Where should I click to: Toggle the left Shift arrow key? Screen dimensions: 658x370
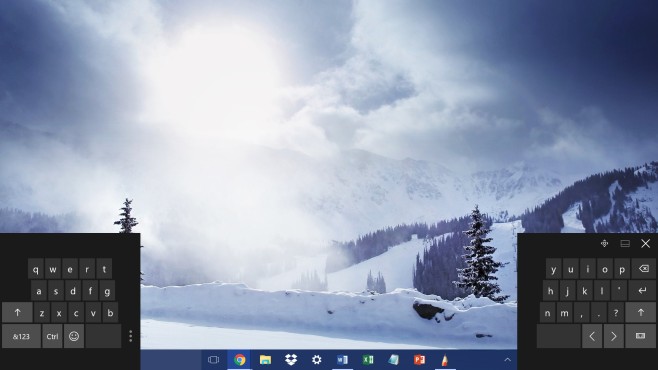17,313
